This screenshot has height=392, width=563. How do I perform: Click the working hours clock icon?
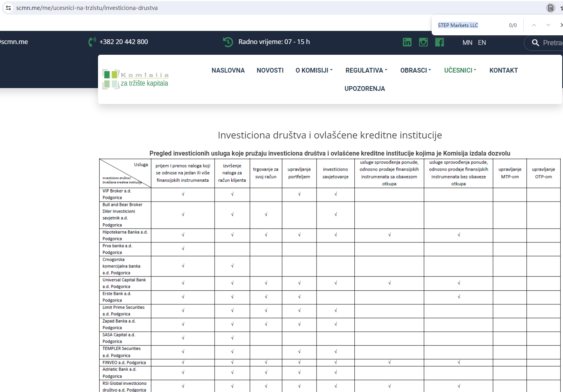coord(228,42)
